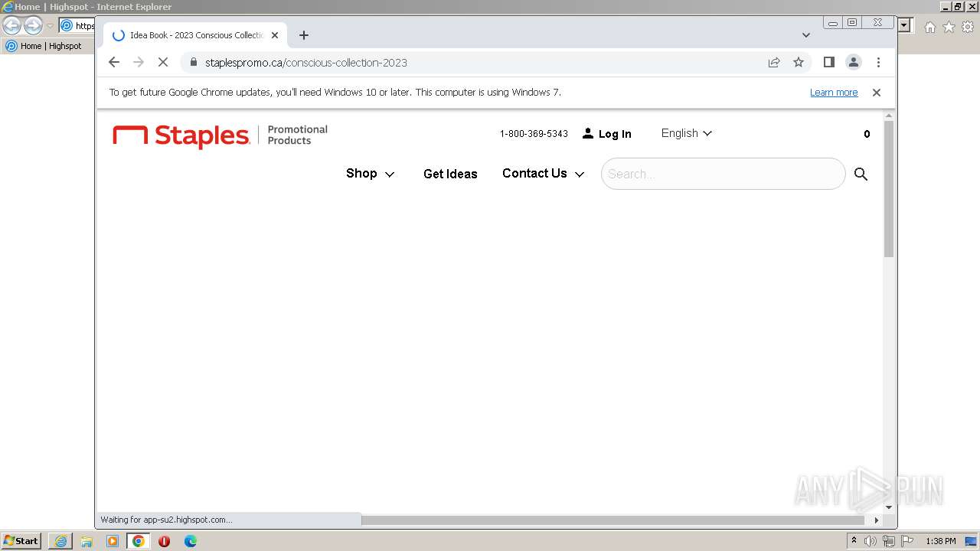Screen dimensions: 980x551
Task: Open the media player on the taskbar
Action: point(113,541)
